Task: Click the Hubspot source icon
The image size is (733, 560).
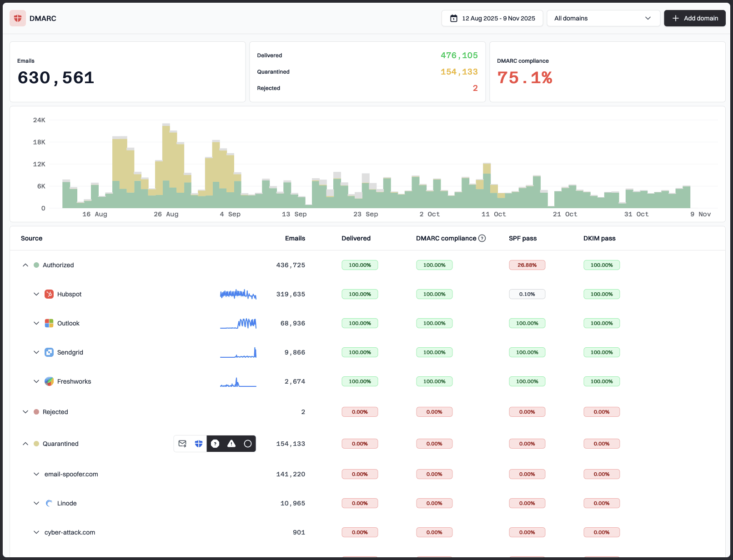Action: 49,294
